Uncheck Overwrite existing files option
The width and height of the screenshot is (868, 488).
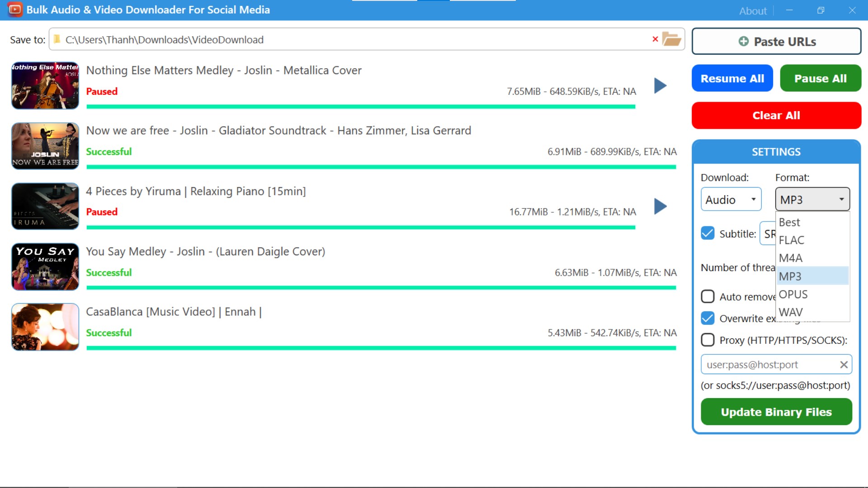click(708, 318)
